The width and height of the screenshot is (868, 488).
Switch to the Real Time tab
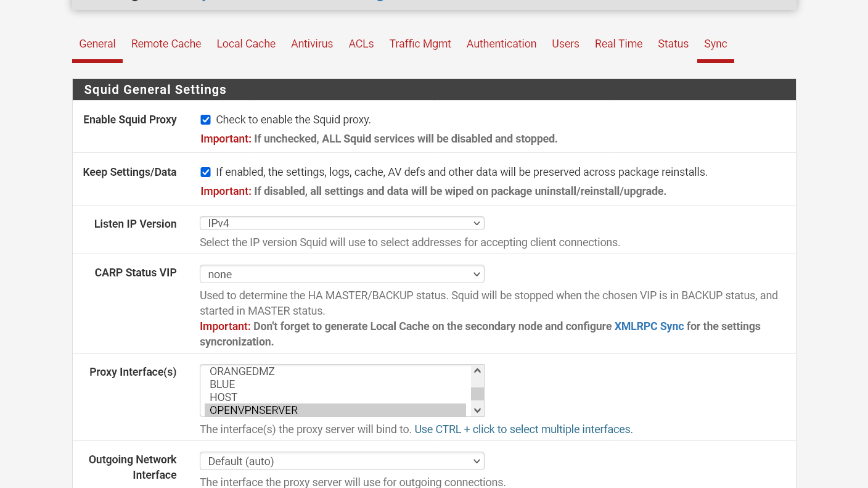[x=618, y=44]
